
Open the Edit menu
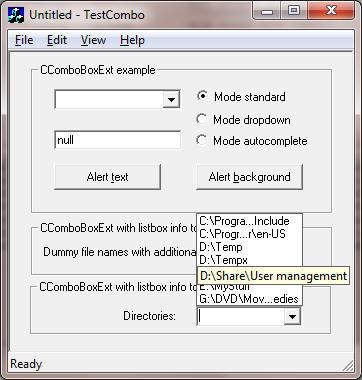pos(57,40)
